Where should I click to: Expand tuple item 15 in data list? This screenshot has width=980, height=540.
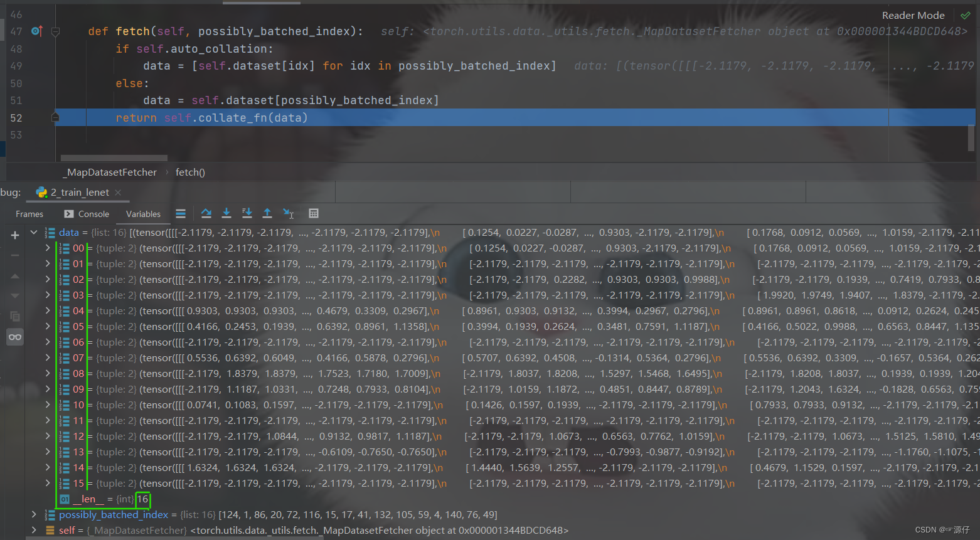[48, 484]
